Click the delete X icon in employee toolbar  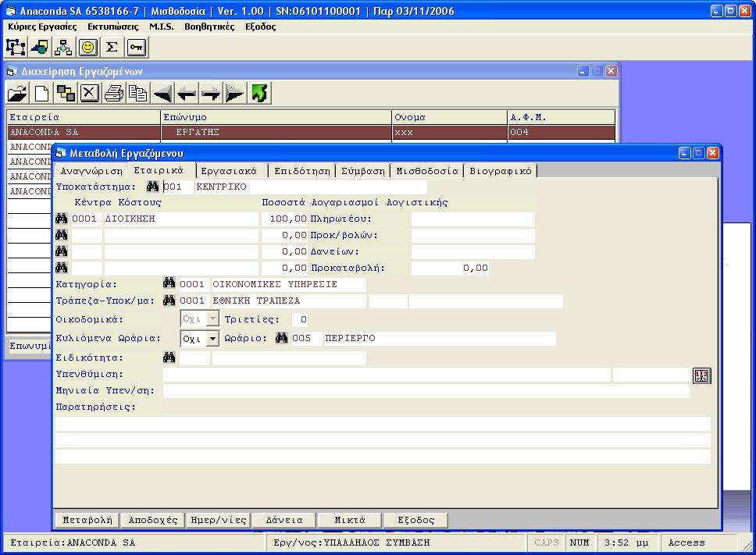(90, 94)
